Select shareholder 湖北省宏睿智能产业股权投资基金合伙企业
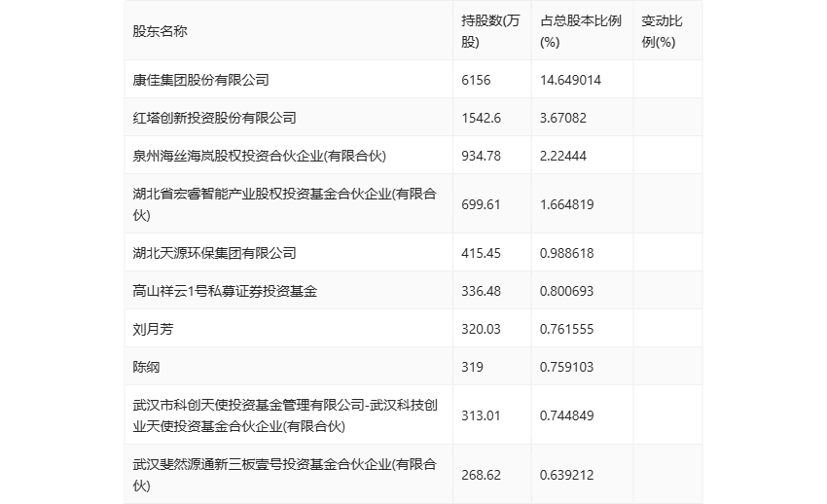 [285, 204]
